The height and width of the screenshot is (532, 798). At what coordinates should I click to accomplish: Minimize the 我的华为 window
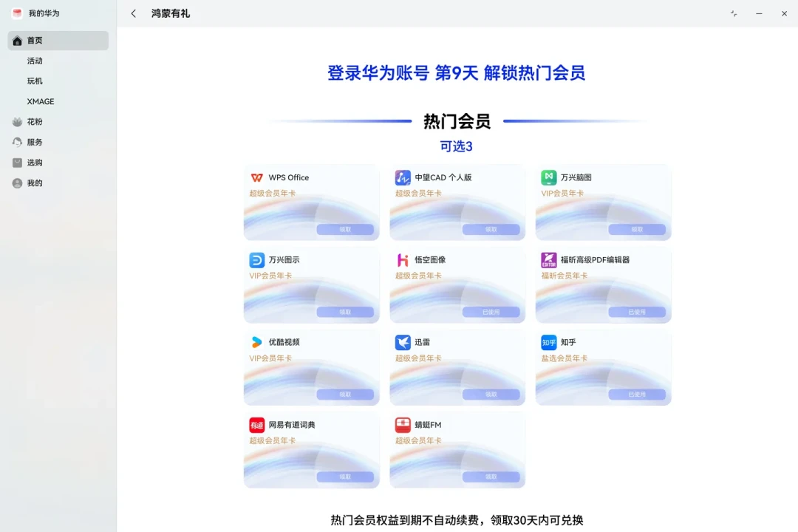coord(759,14)
